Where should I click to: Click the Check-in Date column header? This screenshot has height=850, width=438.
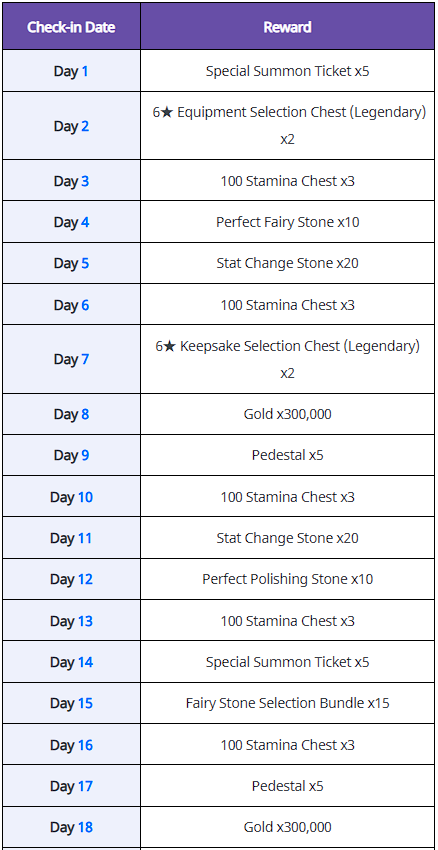click(x=71, y=27)
